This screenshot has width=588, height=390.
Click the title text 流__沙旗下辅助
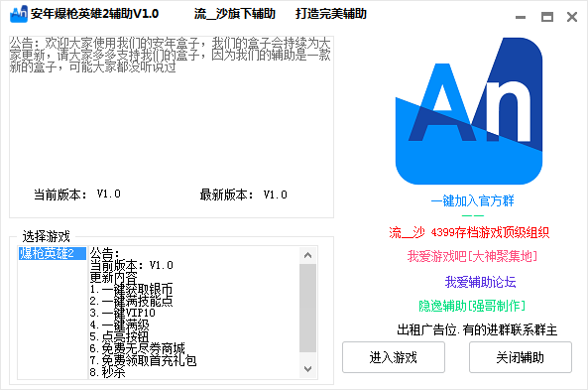click(235, 14)
